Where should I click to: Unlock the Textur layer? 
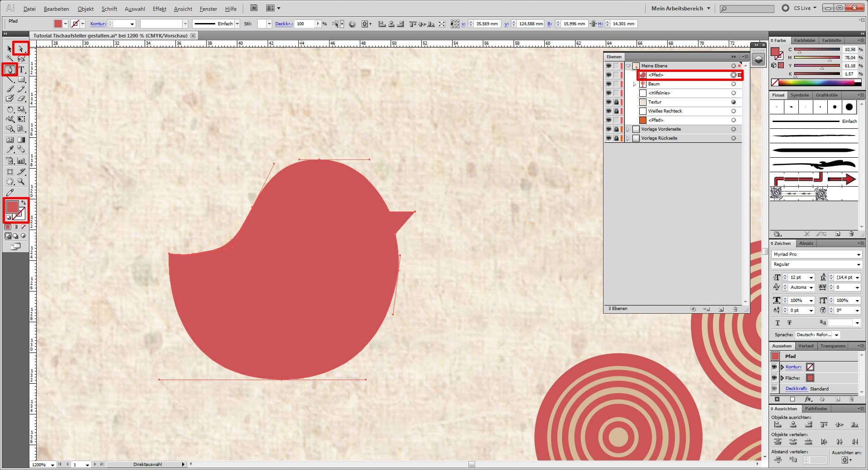click(x=616, y=102)
